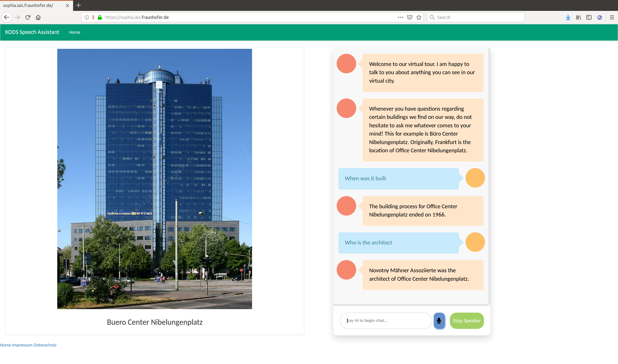
Task: Click the blue microphone button in chat
Action: click(x=439, y=321)
